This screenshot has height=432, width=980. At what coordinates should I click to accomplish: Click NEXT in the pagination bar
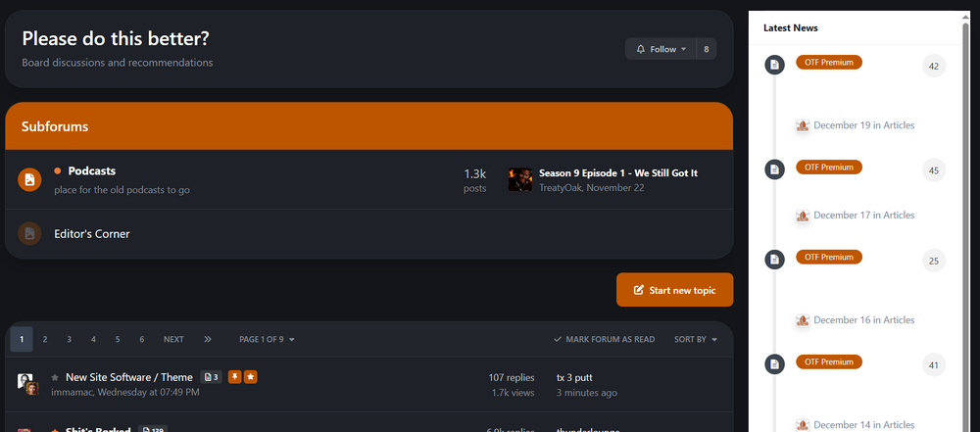(173, 339)
